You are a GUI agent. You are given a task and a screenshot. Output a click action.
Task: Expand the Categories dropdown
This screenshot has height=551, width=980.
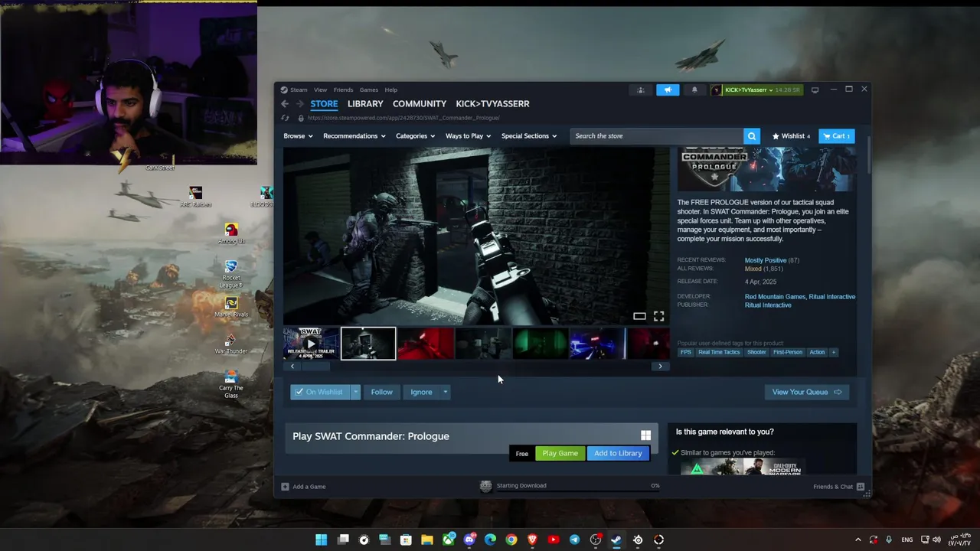(x=415, y=136)
